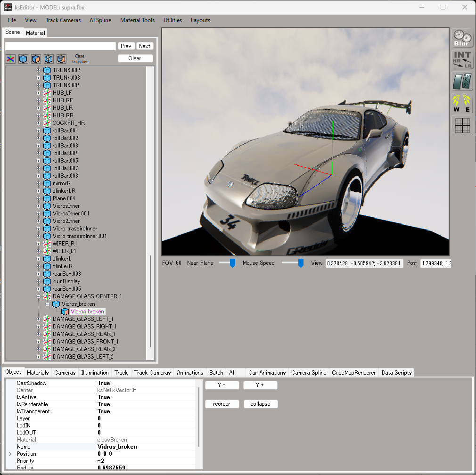Click the cube icon beside numDisplay

click(47, 281)
